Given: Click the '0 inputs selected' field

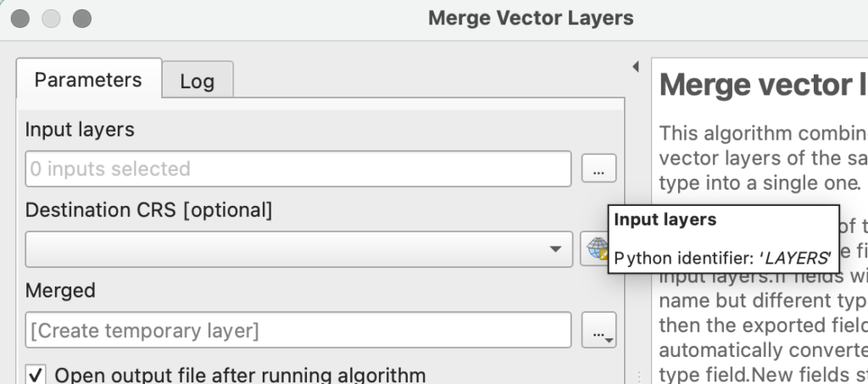Looking at the screenshot, I should tap(298, 169).
